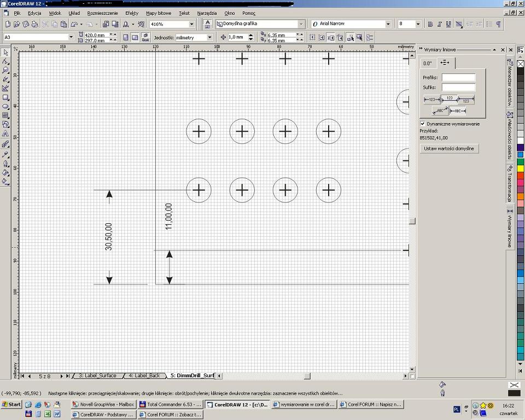The image size is (525, 420).
Task: Open the Jednostki units dropdown
Action: tap(209, 37)
